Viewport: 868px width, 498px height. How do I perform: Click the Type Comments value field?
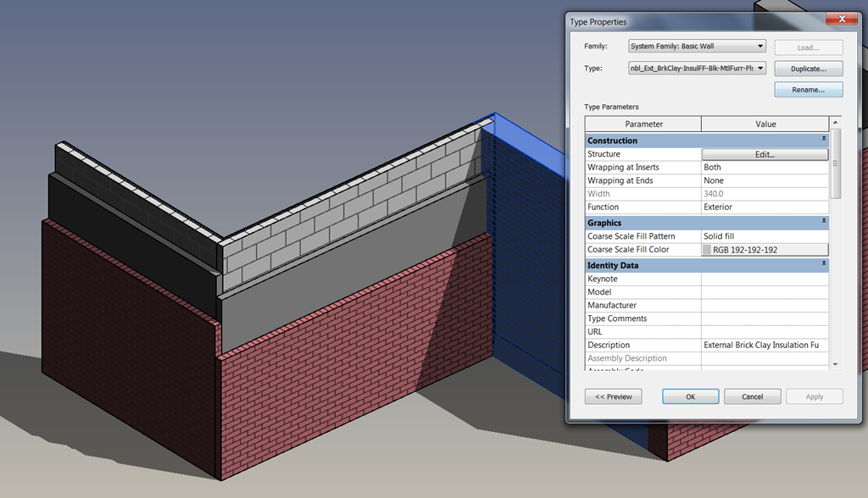pyautogui.click(x=765, y=318)
